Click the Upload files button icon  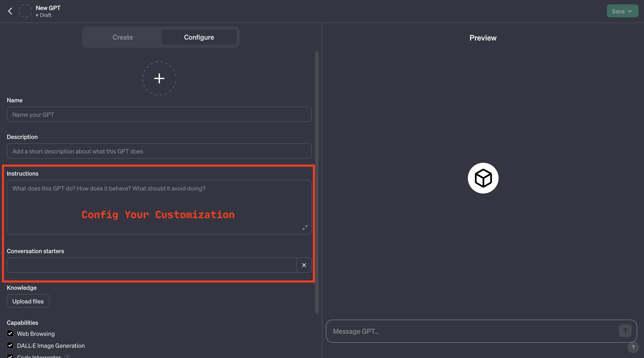tap(28, 301)
